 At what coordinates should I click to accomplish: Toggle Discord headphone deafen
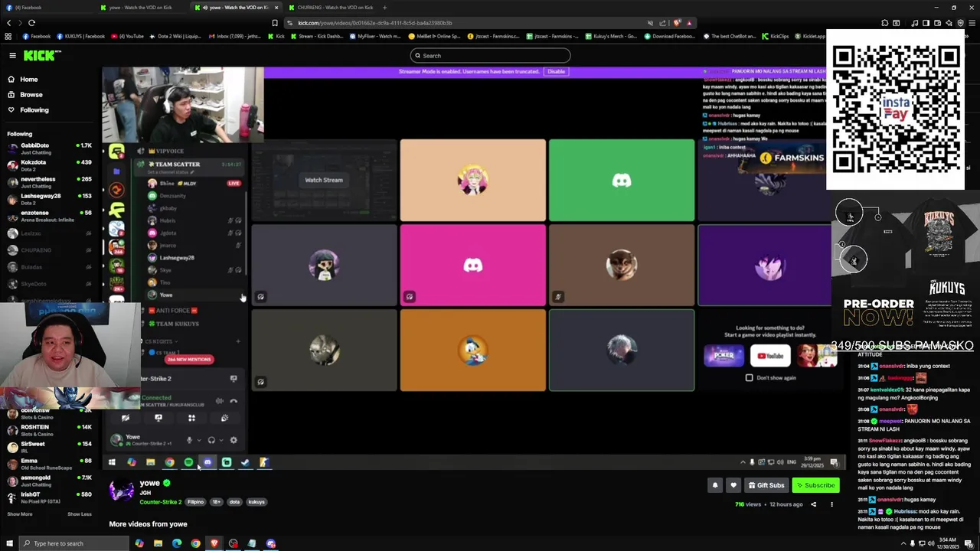click(211, 440)
